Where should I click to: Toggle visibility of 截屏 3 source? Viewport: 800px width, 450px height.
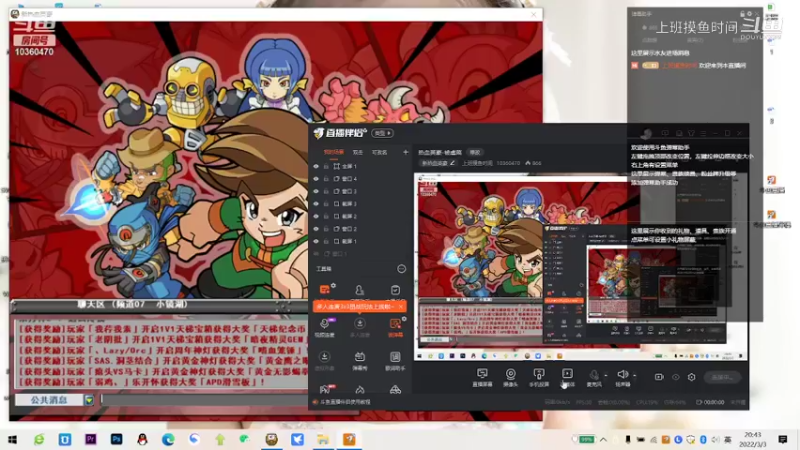click(x=316, y=204)
